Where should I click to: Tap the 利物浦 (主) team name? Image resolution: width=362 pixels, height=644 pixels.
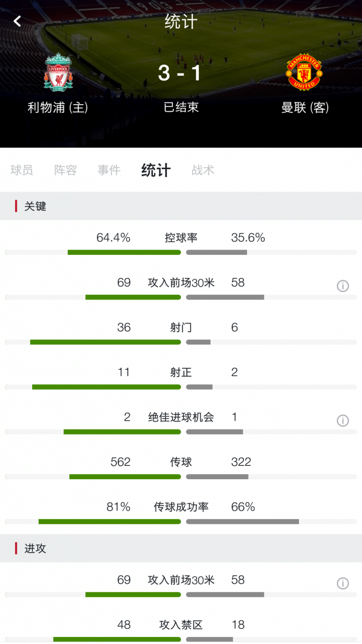click(x=58, y=107)
